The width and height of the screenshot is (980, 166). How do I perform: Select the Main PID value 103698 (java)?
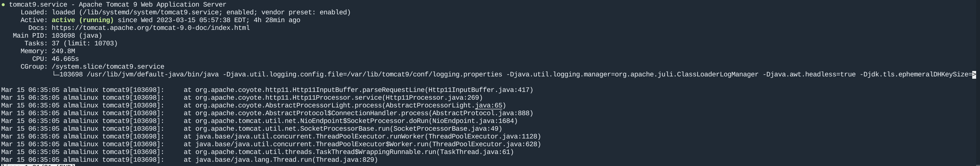(77, 36)
